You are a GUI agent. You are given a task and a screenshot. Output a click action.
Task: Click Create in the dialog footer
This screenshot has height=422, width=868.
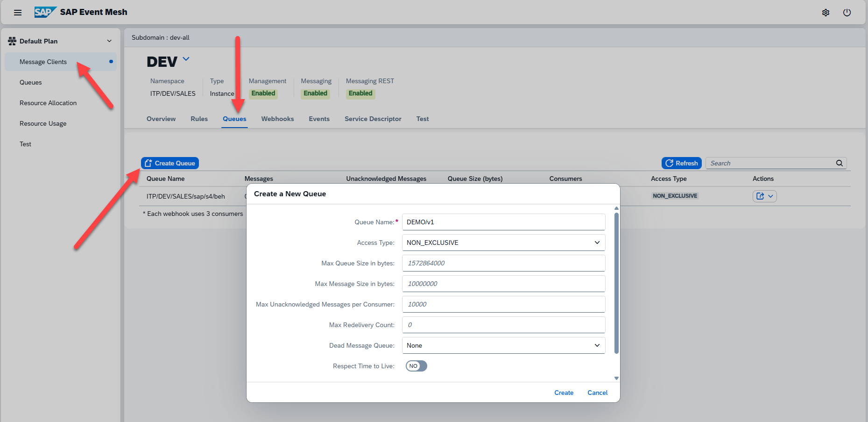pos(564,393)
